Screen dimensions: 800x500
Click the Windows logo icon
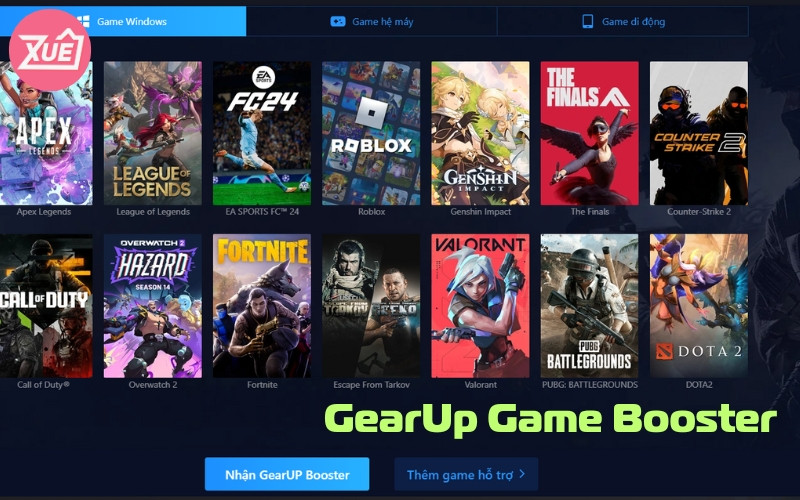click(85, 21)
